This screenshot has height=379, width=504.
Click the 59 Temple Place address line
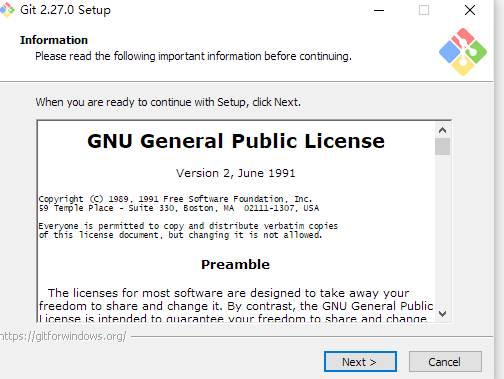pyautogui.click(x=179, y=208)
